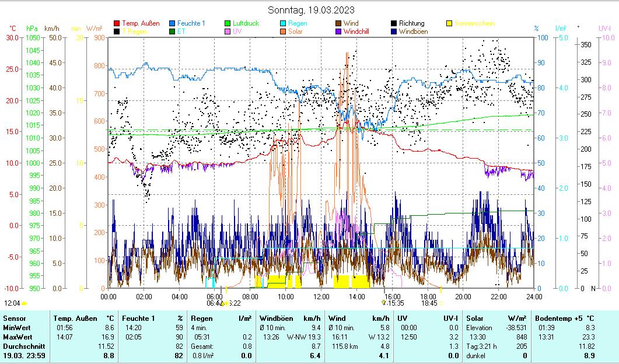The image size is (619, 364).
Task: Click the 18:45 sunset time marker
Action: pos(429,303)
